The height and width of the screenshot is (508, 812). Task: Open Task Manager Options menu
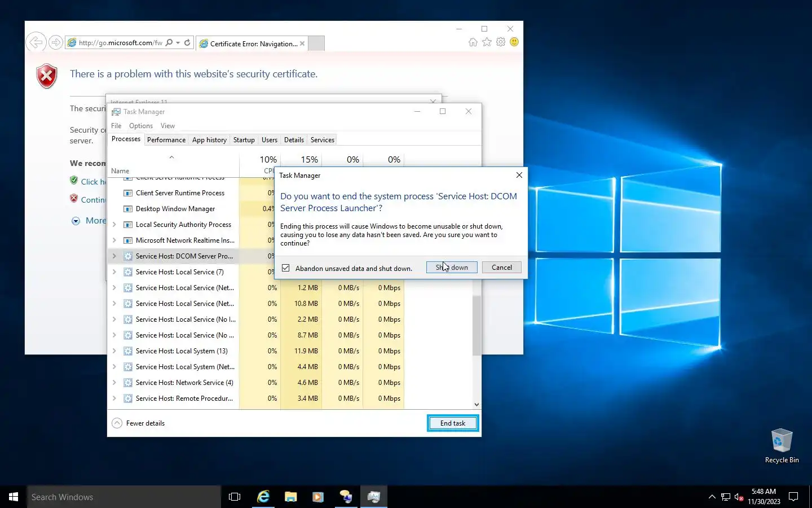coord(141,126)
